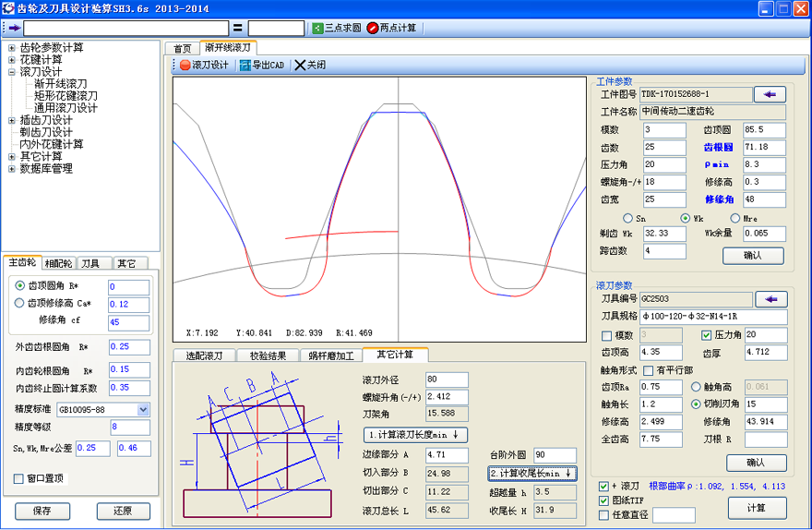Viewport: 812px width, 530px height.
Task: Click the 精度等级 field showing 8
Action: pos(130,427)
